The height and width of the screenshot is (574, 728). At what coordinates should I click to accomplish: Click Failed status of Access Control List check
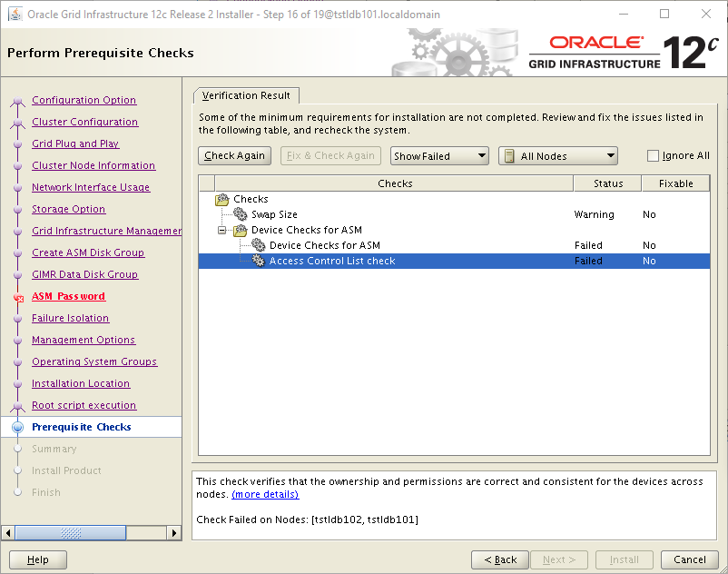point(588,261)
